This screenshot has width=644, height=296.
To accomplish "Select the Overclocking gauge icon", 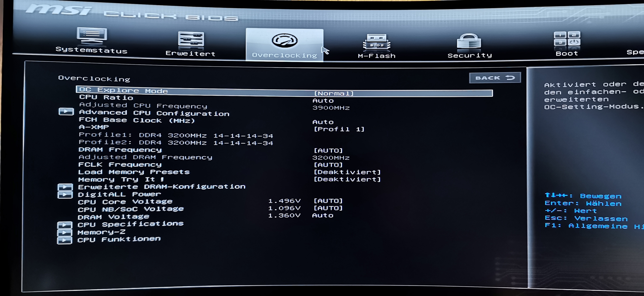I will point(285,41).
